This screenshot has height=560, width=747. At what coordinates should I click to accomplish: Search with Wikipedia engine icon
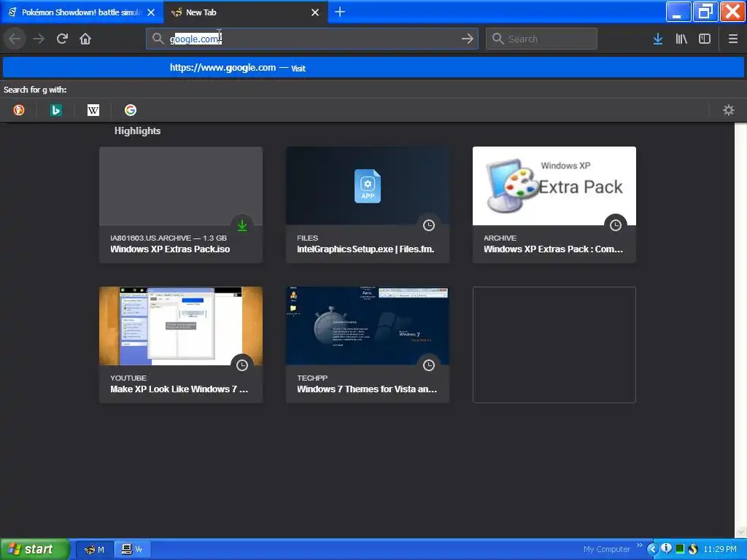click(x=93, y=110)
